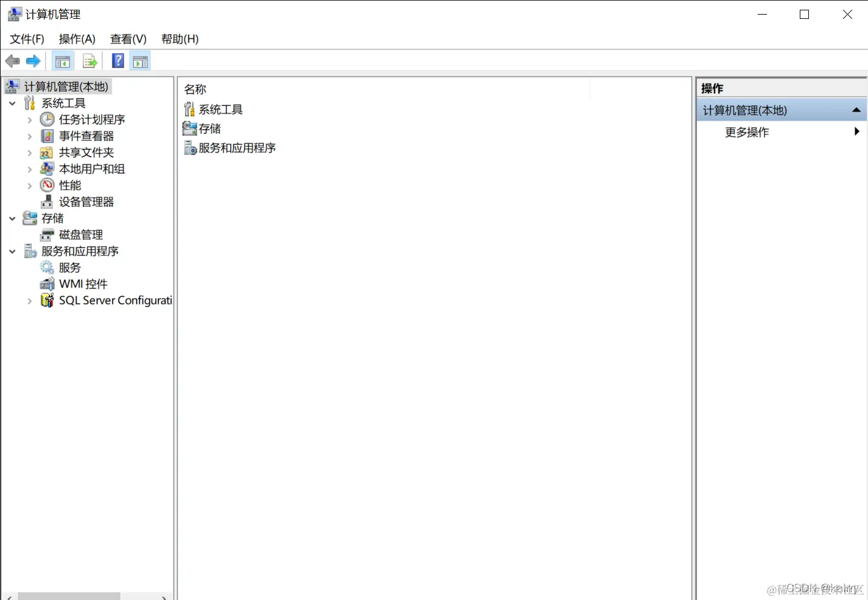Click the 服务和应用程序 icon in the center list

(x=190, y=148)
